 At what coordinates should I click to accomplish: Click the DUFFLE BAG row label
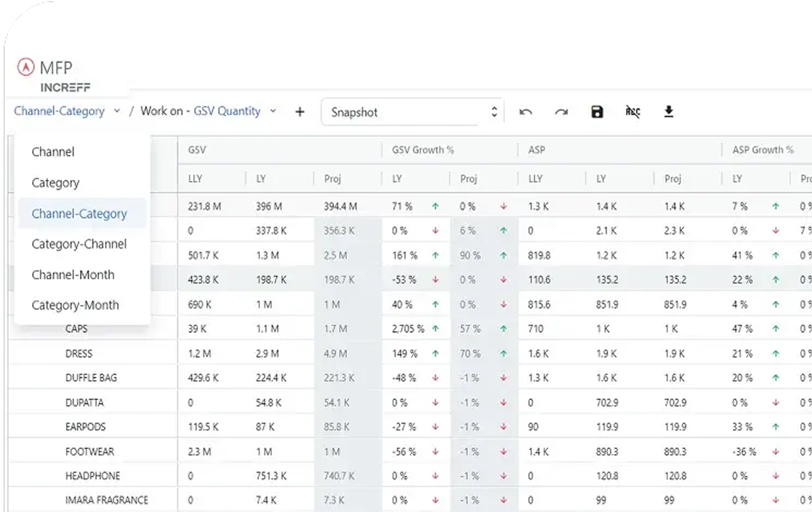point(91,378)
